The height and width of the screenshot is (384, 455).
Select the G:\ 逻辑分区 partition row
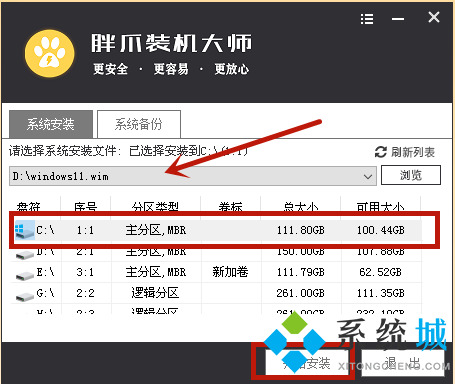(x=216, y=293)
